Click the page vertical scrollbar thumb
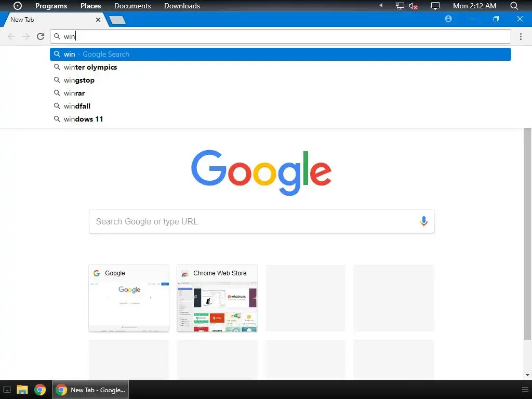 coord(527,233)
